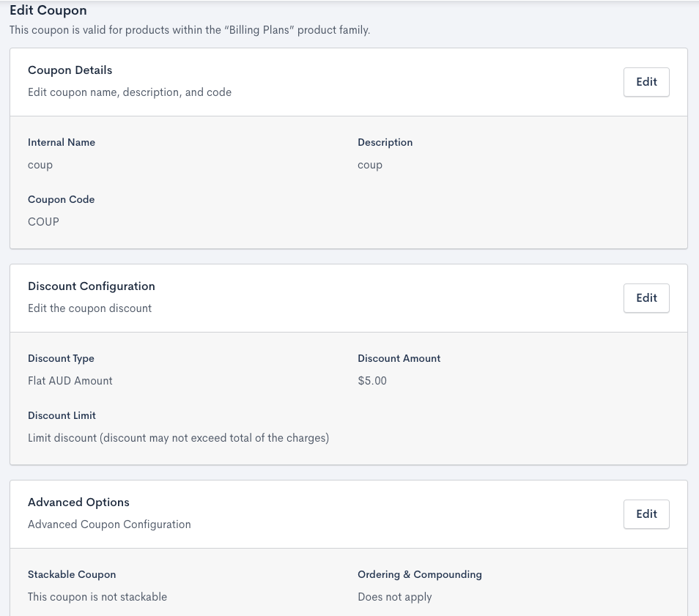Image resolution: width=699 pixels, height=616 pixels.
Task: Click the Description value "coup"
Action: 370,165
